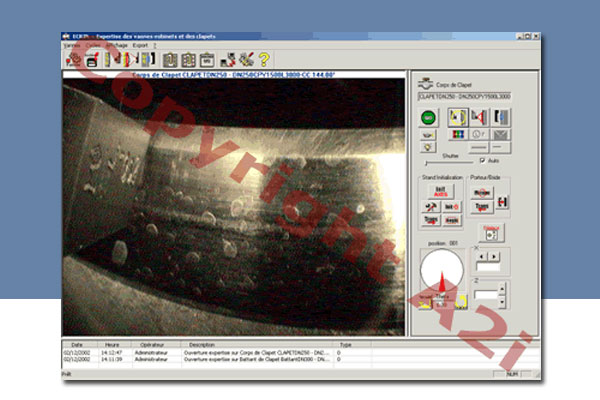The width and height of the screenshot is (600, 400).
Task: Click the RGB color grid icon
Action: [x=460, y=134]
